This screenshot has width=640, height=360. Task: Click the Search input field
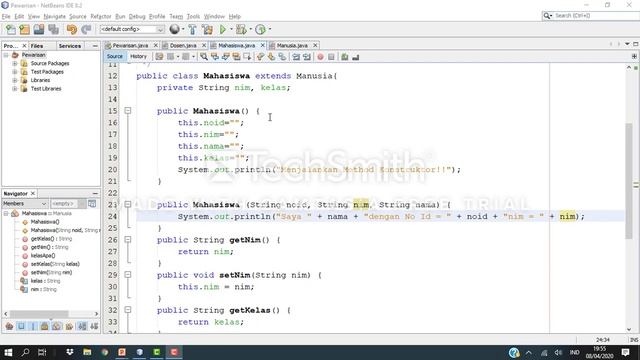[596, 16]
